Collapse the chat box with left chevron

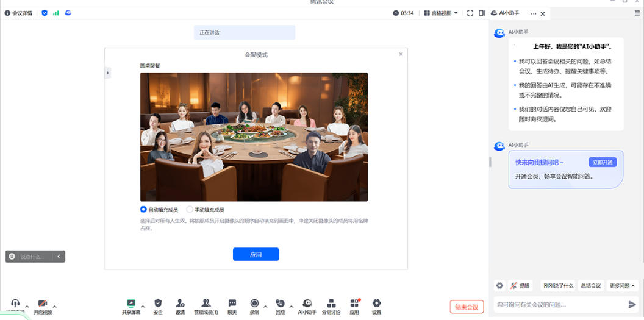(59, 257)
